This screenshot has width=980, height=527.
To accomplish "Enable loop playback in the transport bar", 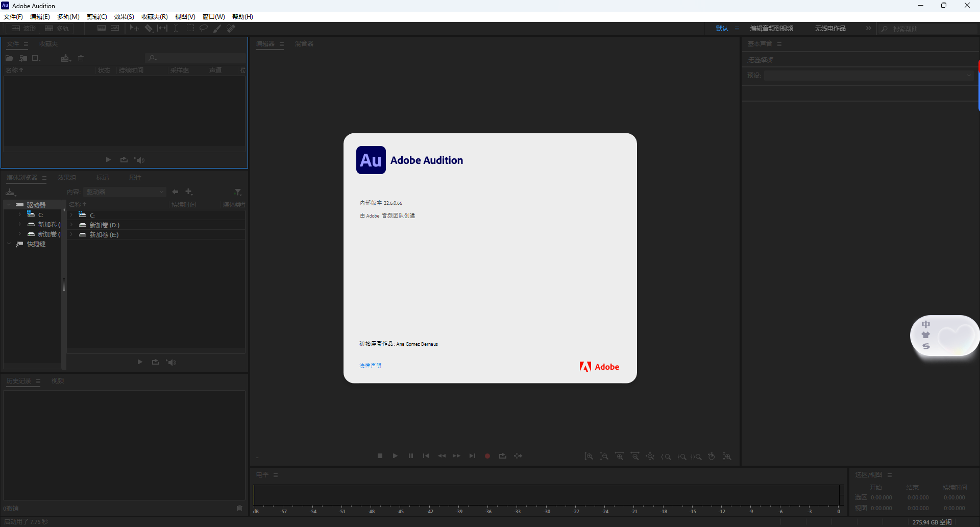I will [502, 456].
